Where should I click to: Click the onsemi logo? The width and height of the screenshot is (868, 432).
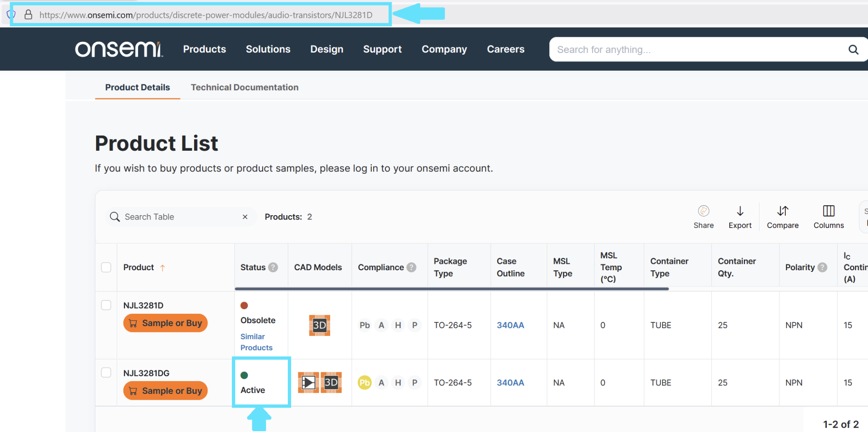(119, 49)
